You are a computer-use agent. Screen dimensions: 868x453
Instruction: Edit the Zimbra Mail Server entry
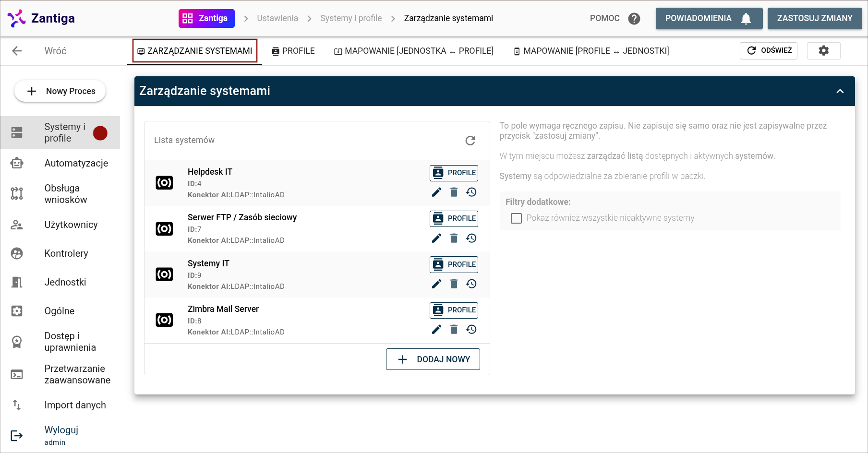pos(436,329)
